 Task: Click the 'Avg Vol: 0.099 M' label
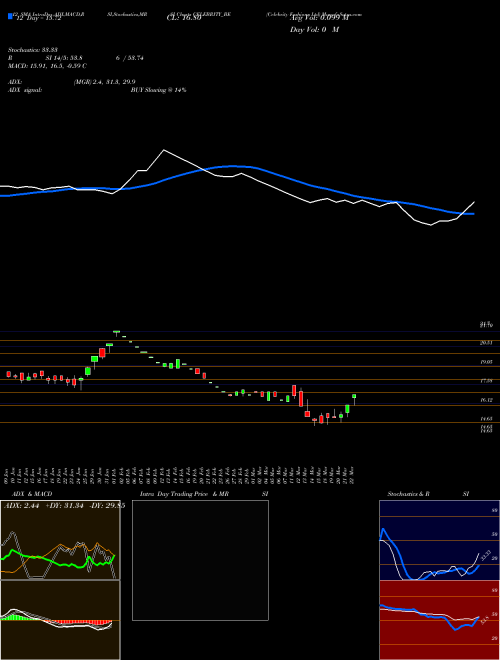(319, 18)
